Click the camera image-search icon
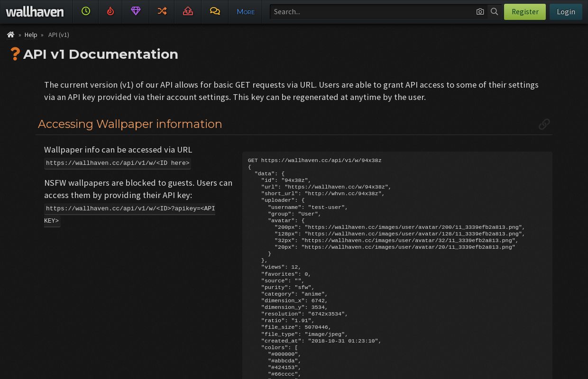Viewport: 588px width, 379px height. pos(480,12)
